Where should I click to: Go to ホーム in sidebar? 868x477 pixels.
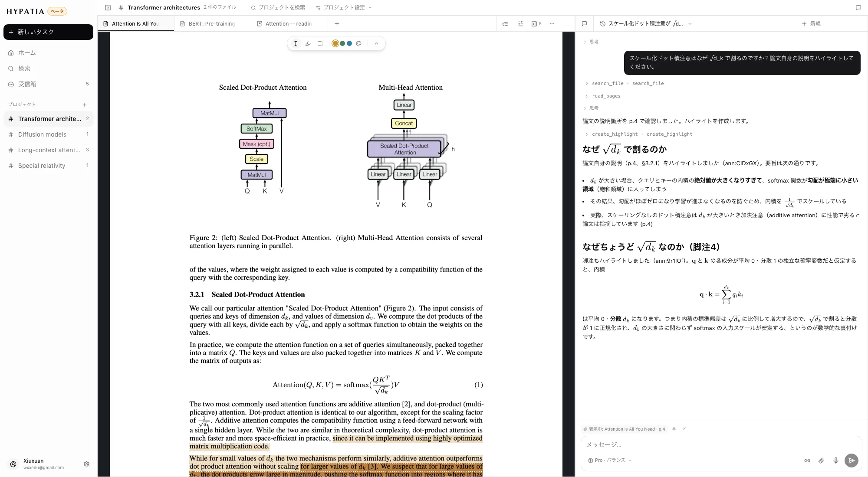48,53
